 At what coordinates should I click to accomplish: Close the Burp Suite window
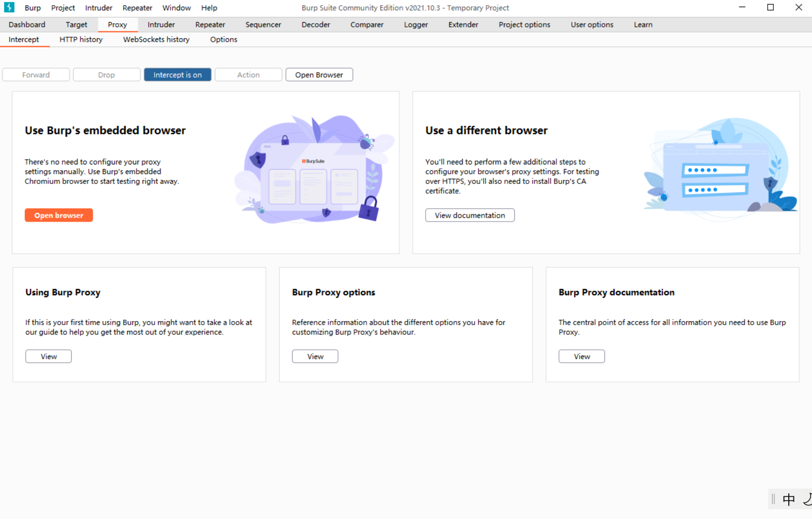(799, 7)
